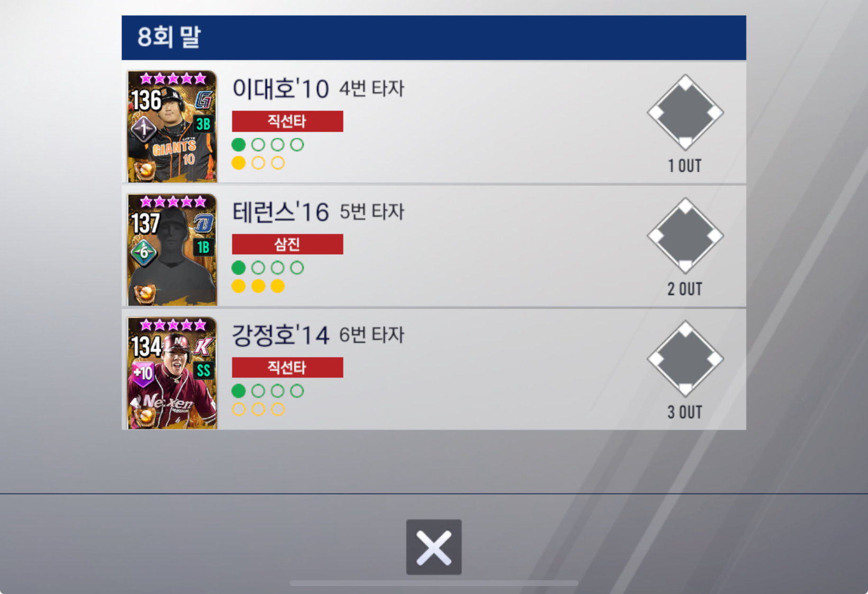Click the 3 OUT base diamond icon
Viewport: 868px width, 594px height.
point(685,358)
